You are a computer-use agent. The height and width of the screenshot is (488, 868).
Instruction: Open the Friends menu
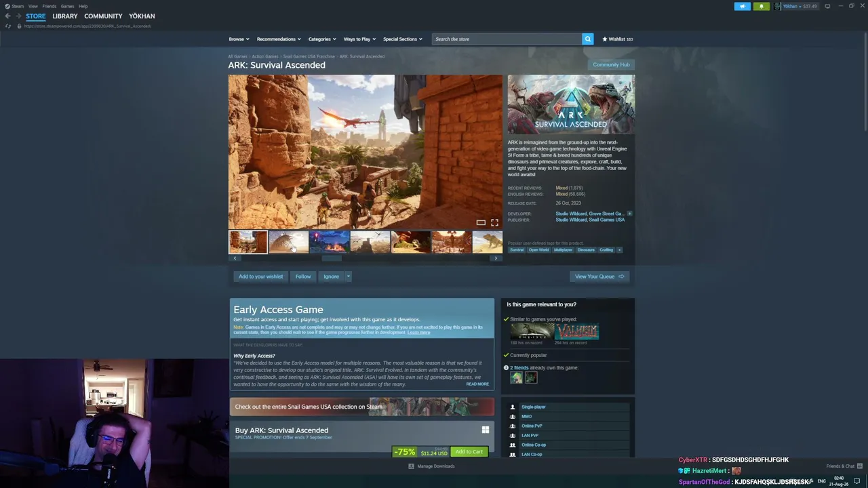point(50,6)
